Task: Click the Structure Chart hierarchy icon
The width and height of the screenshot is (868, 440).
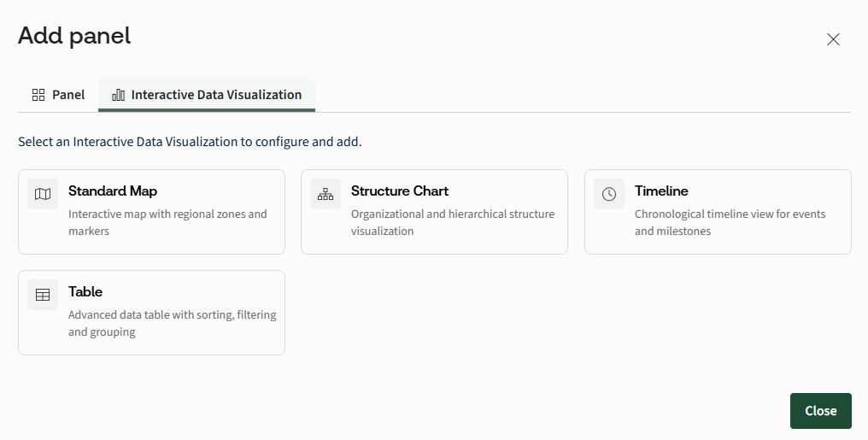Action: pyautogui.click(x=325, y=194)
